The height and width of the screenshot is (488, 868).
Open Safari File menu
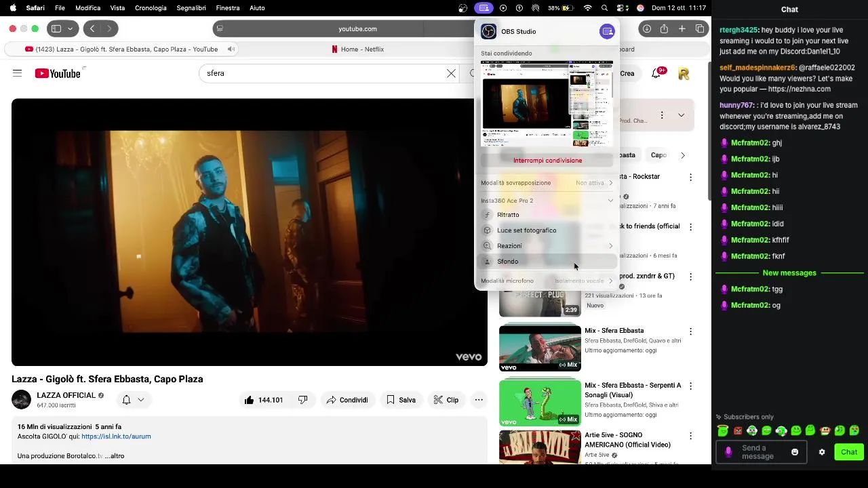60,8
